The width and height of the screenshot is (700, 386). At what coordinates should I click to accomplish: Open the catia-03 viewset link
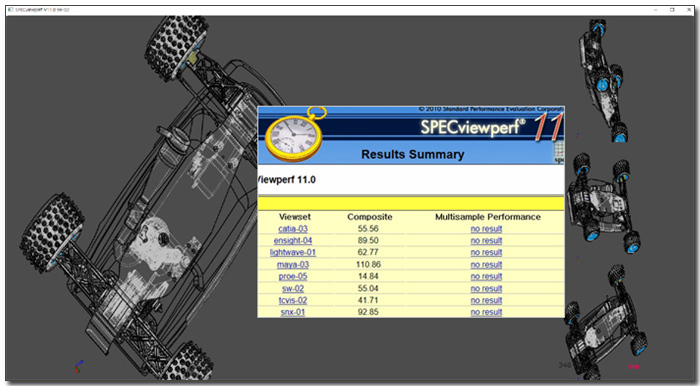click(293, 229)
